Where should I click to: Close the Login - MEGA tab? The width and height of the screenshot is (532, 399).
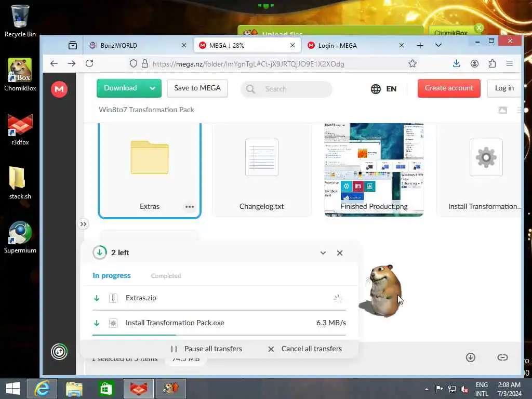(402, 45)
